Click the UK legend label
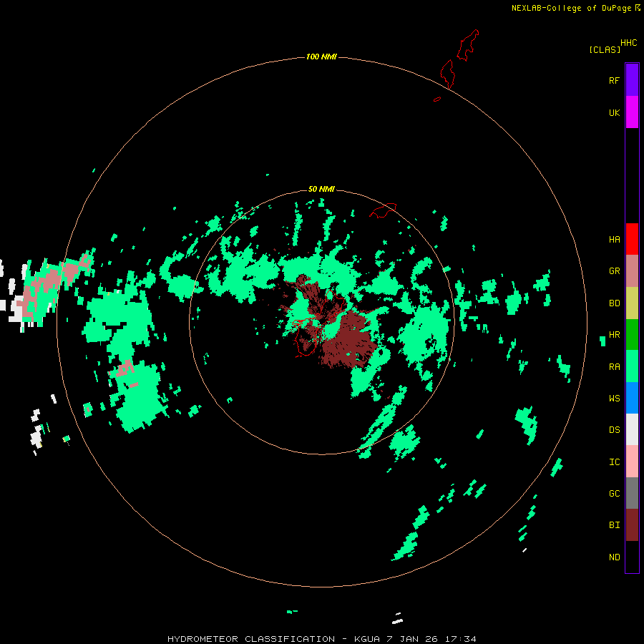 pos(614,112)
